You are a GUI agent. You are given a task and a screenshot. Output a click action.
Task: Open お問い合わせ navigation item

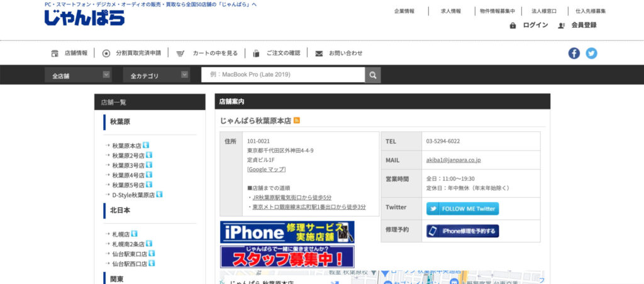pos(346,53)
